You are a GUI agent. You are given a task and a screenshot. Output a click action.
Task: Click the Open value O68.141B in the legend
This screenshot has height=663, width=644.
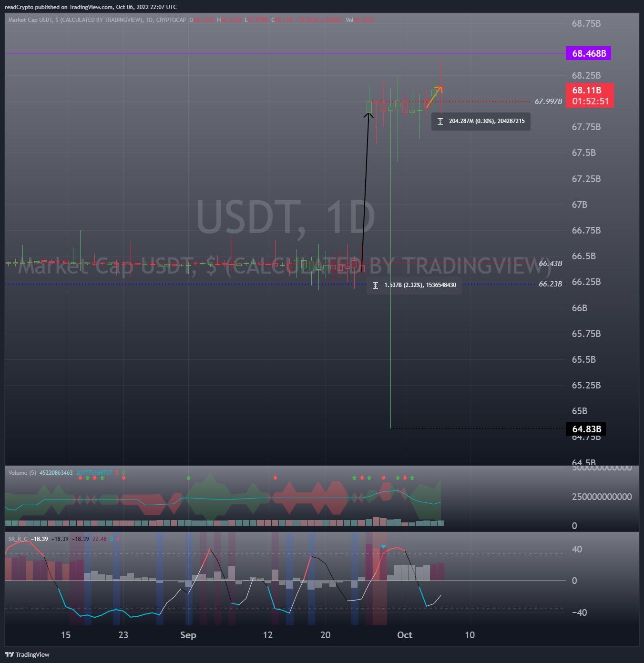202,20
